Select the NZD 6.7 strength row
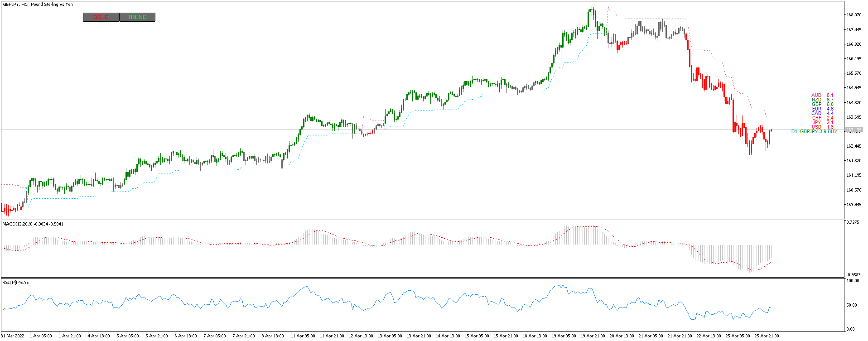 point(822,100)
